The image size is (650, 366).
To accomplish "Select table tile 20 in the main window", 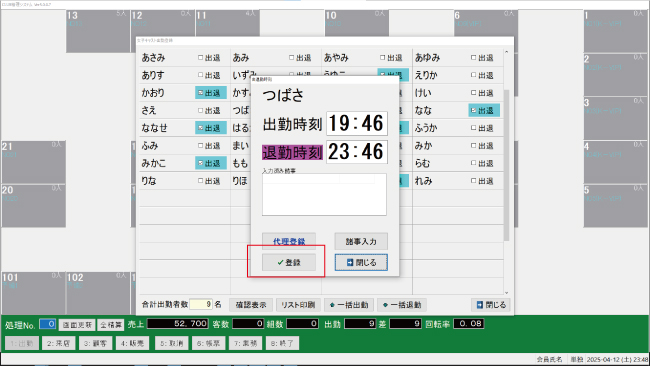I will click(34, 206).
